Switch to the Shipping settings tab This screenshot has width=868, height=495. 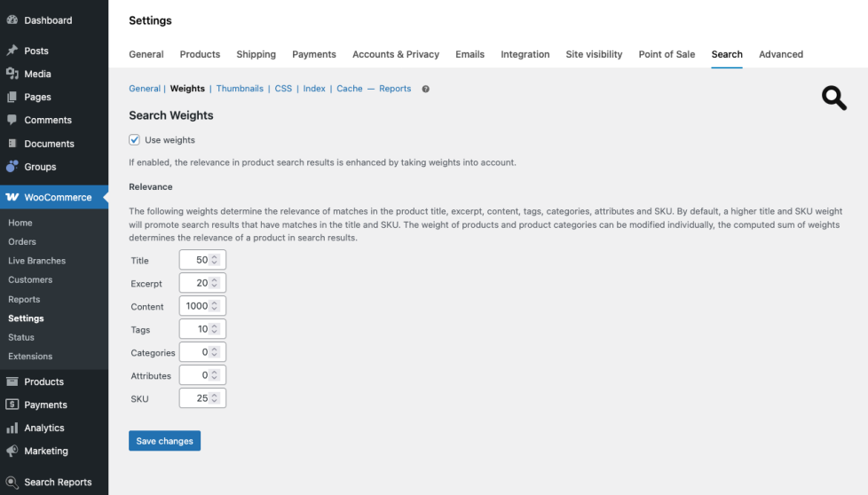(256, 54)
